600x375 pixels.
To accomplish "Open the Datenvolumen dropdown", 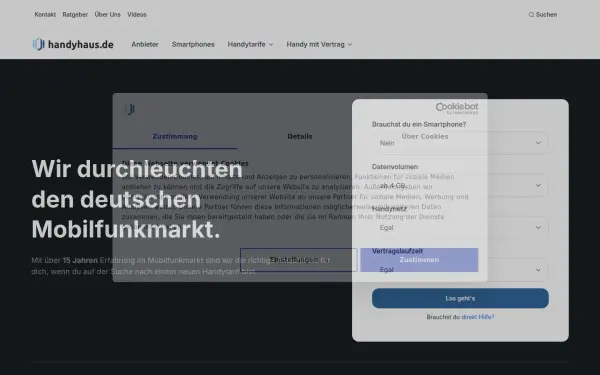I will point(460,186).
